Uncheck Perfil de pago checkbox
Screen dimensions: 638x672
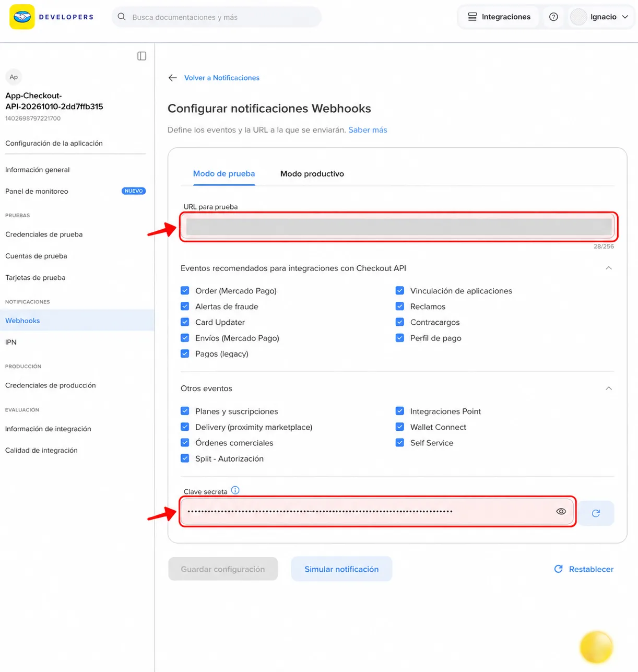pyautogui.click(x=400, y=338)
